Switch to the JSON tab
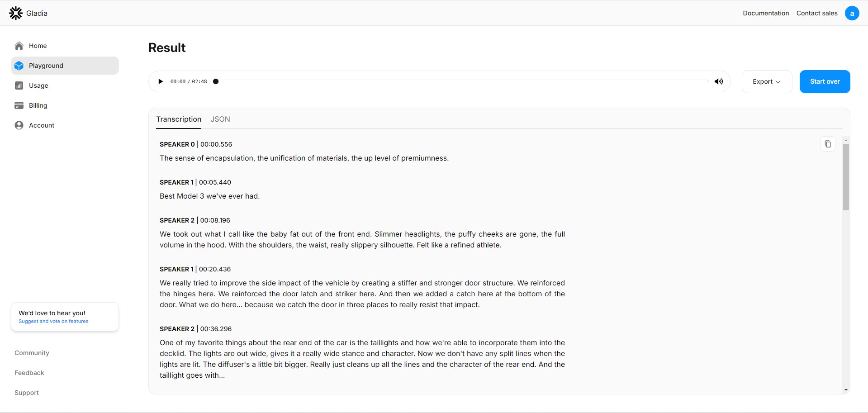 pos(220,119)
